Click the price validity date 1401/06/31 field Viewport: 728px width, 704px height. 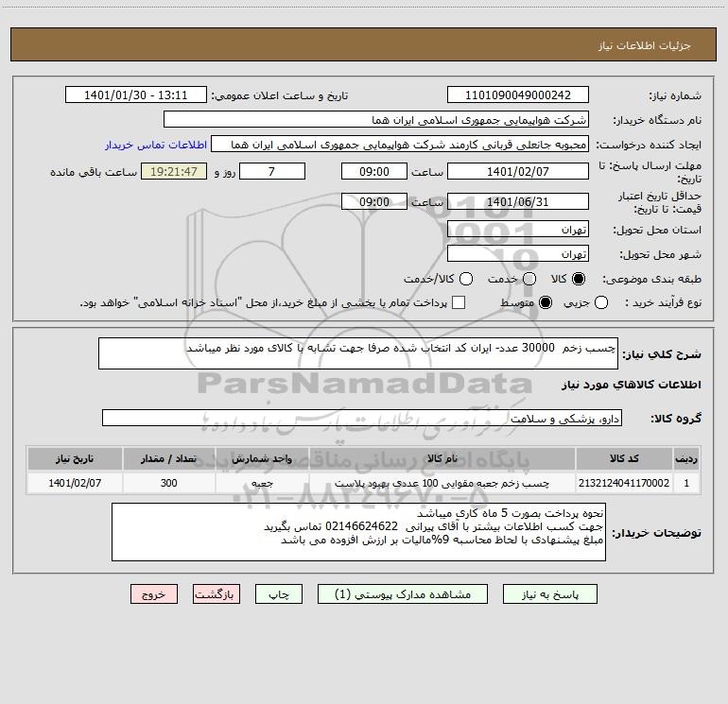[518, 201]
